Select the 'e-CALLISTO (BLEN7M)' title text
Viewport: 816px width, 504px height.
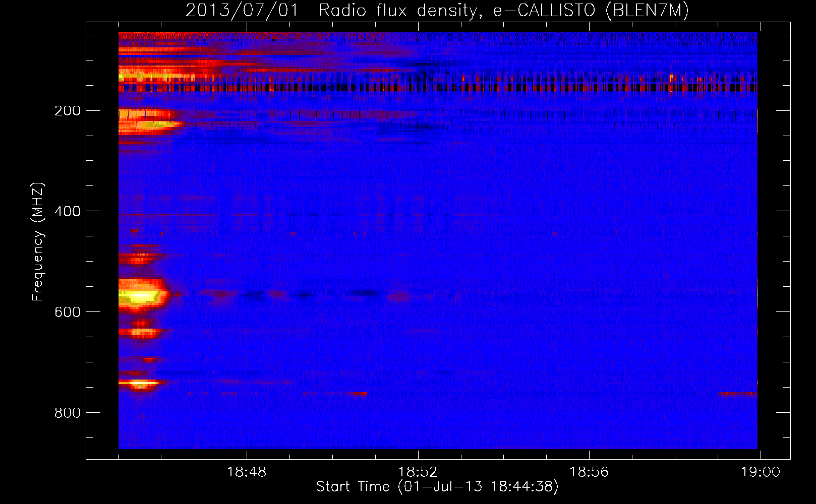click(x=591, y=11)
